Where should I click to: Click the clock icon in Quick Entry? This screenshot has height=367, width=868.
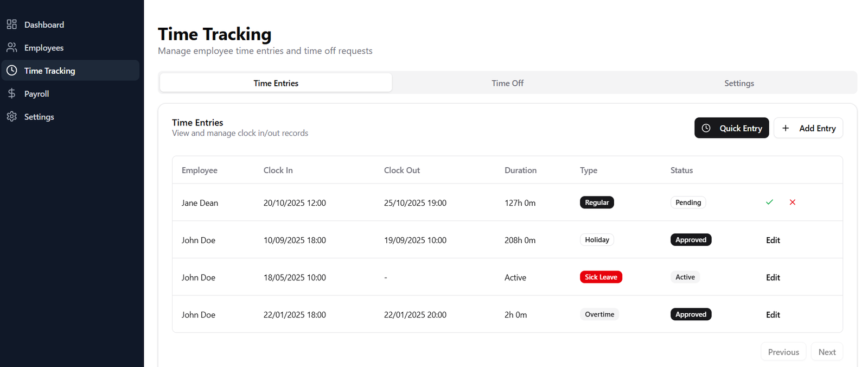pos(706,128)
